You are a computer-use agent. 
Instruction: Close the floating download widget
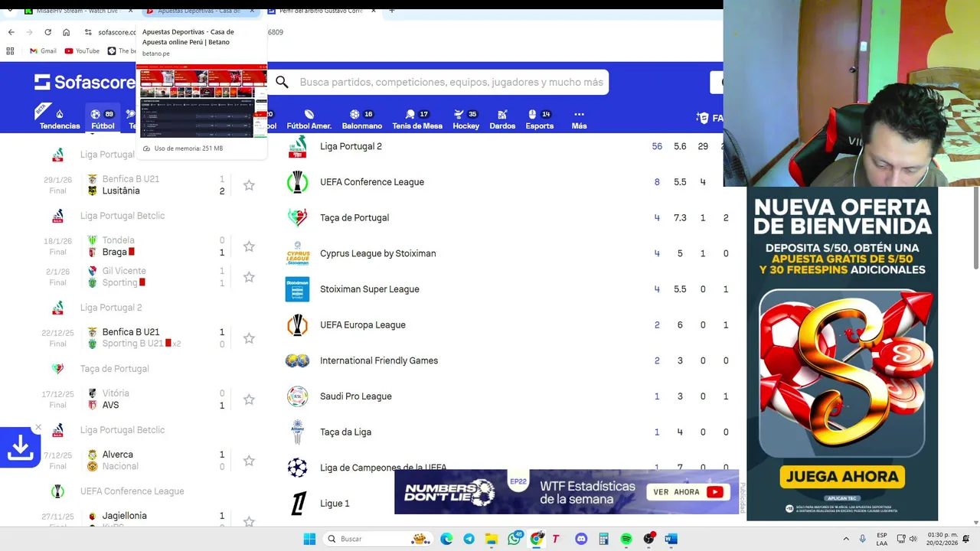pos(38,427)
